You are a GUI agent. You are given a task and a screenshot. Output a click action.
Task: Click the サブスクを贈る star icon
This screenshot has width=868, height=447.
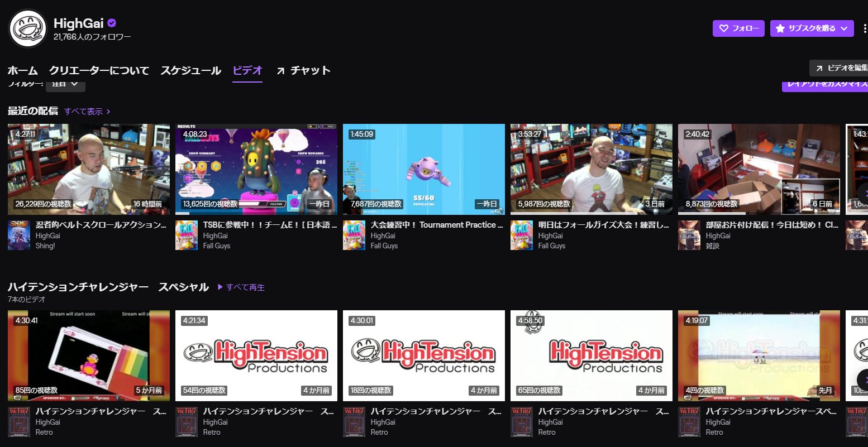780,28
